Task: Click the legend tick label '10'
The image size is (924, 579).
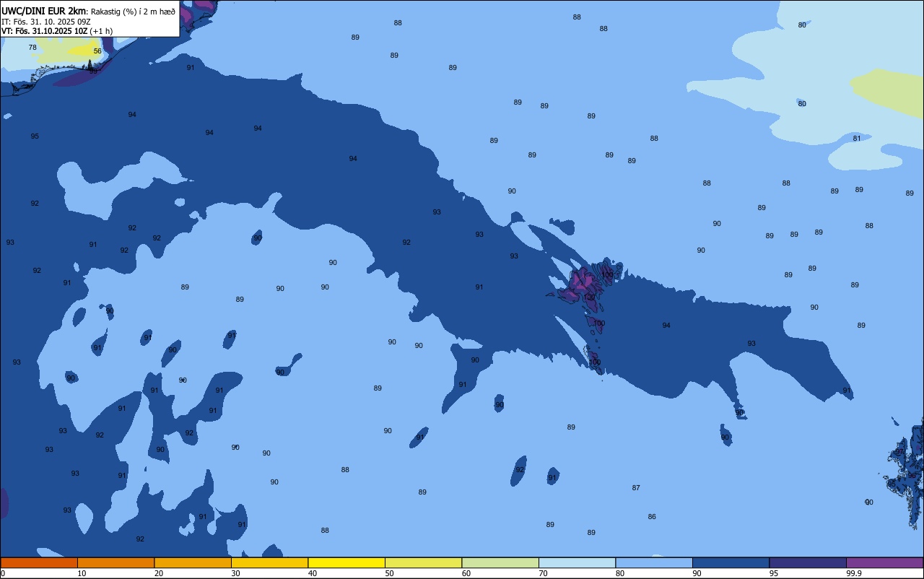Action: coord(82,573)
